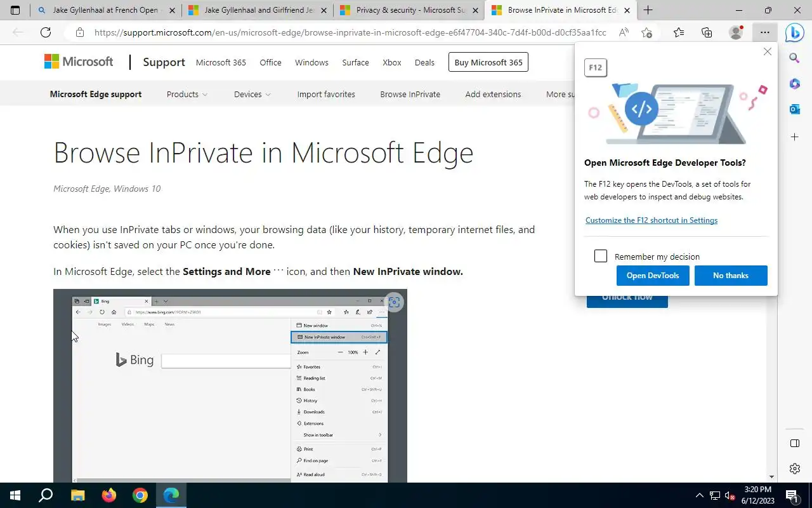Click No thanks button

point(731,275)
